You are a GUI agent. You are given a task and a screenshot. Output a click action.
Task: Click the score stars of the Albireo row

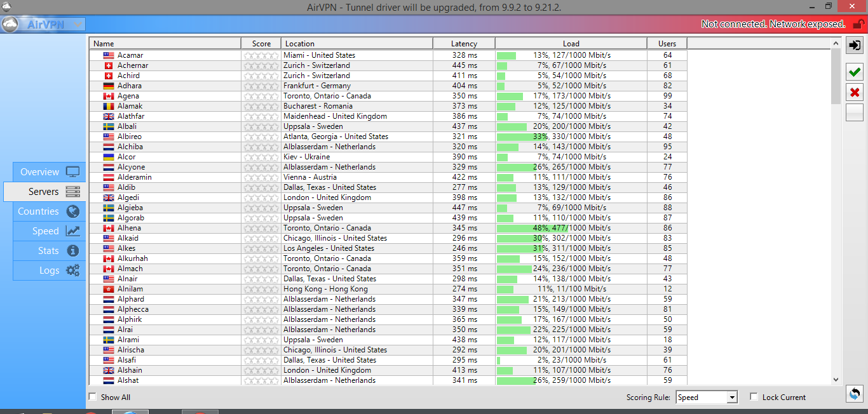tap(261, 137)
